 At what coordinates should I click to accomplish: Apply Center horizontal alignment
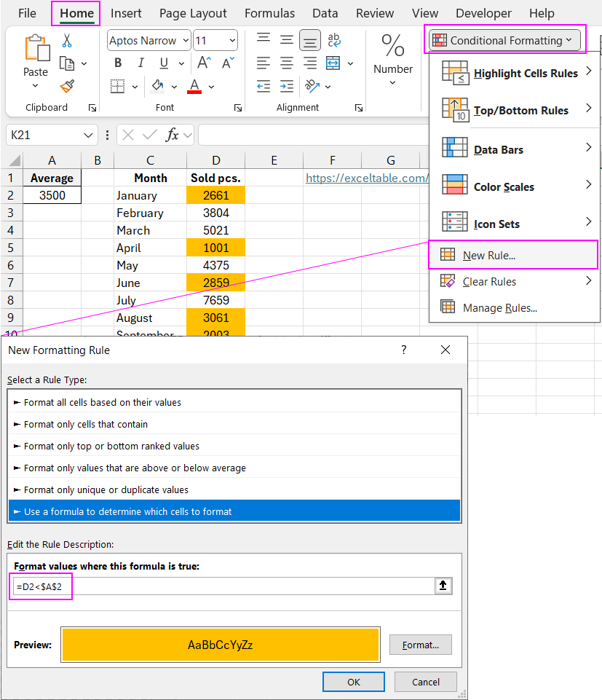tap(287, 63)
